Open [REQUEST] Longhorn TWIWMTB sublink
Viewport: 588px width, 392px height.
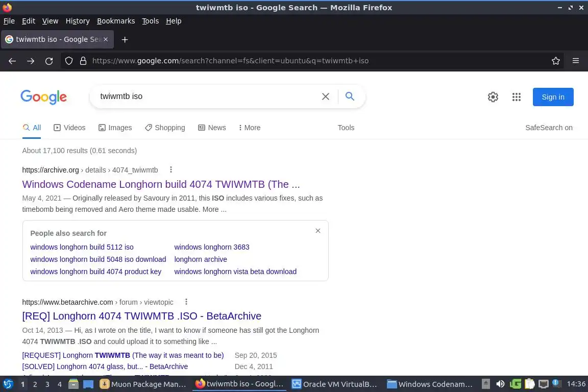click(x=123, y=355)
